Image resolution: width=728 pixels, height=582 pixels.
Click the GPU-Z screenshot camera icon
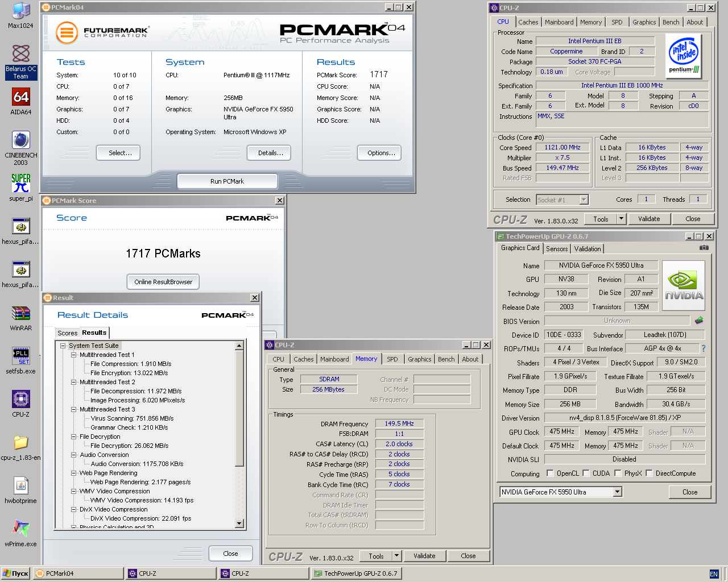704,248
